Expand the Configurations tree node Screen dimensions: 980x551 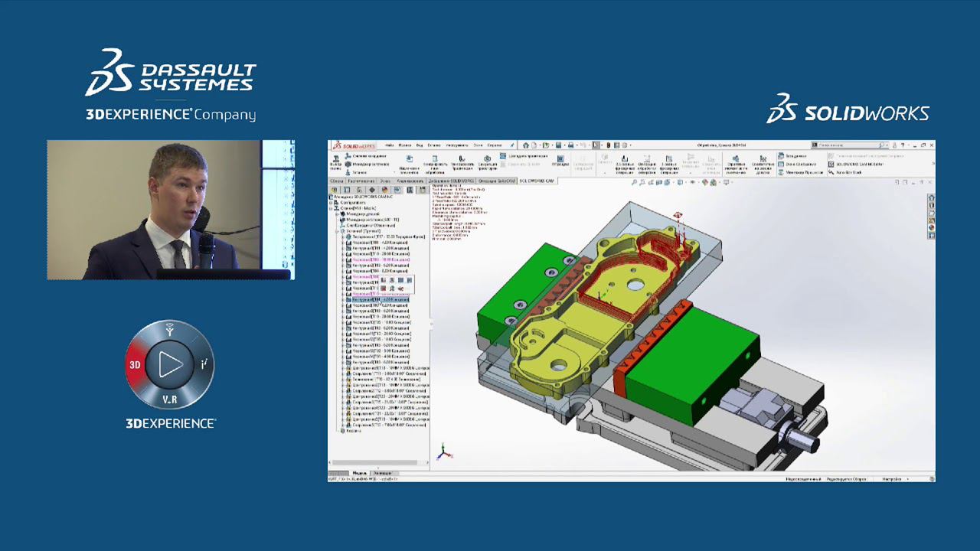pyautogui.click(x=331, y=203)
